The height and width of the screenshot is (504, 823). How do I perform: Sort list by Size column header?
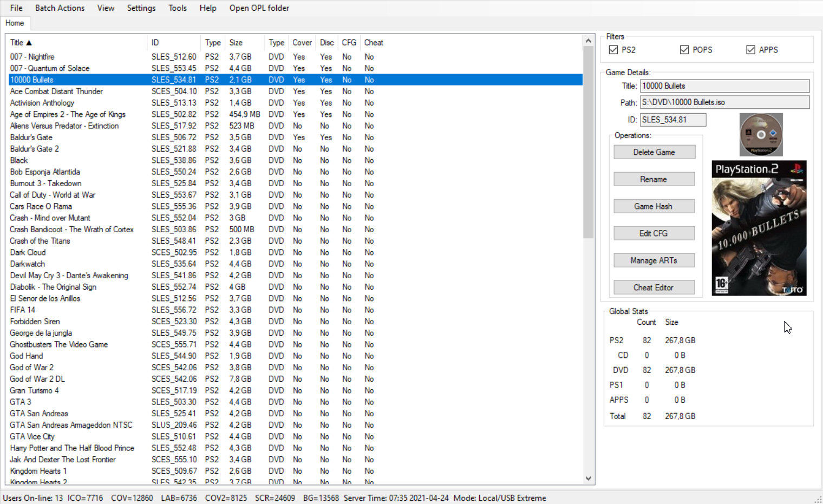[245, 43]
